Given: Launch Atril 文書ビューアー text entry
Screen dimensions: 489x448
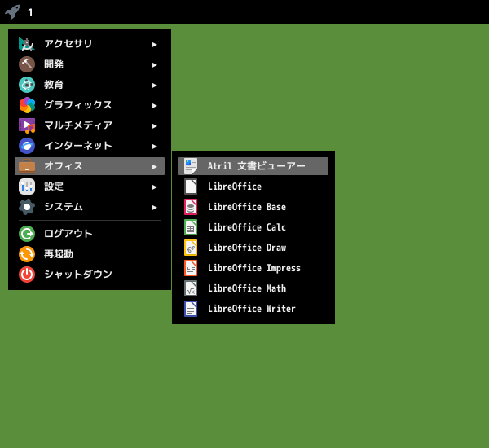Looking at the screenshot, I should [x=257, y=166].
